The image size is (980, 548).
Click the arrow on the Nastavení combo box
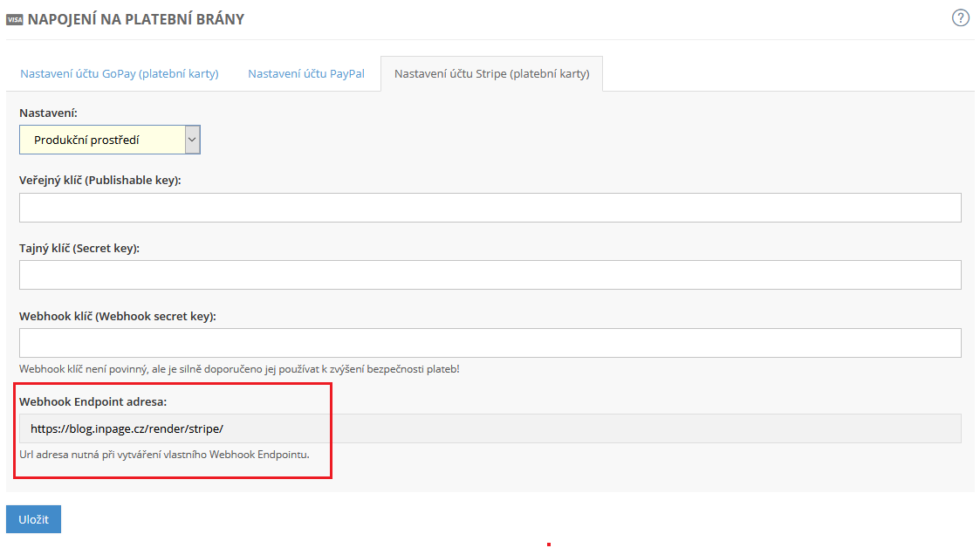click(192, 140)
